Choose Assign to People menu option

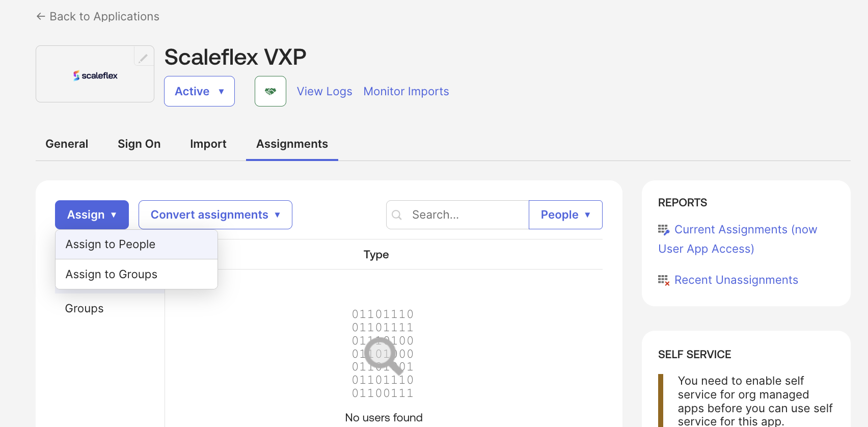click(111, 245)
